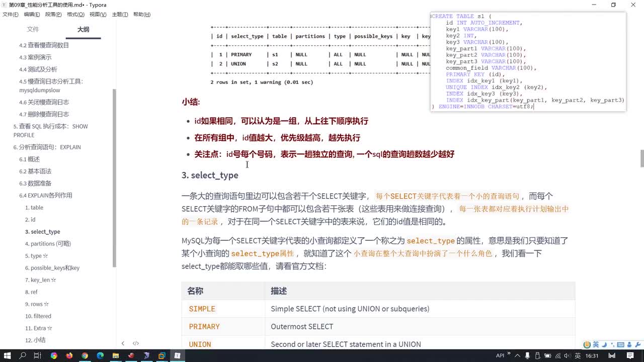This screenshot has width=644, height=362.
Task: Go to outline 5. 查看 SQL 执行成本
Action: [x=50, y=130]
